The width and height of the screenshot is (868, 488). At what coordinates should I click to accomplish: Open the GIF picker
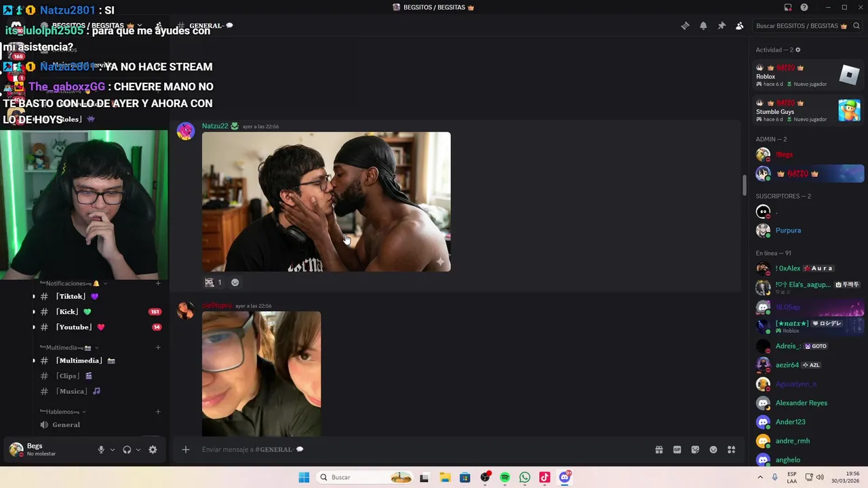(x=677, y=449)
